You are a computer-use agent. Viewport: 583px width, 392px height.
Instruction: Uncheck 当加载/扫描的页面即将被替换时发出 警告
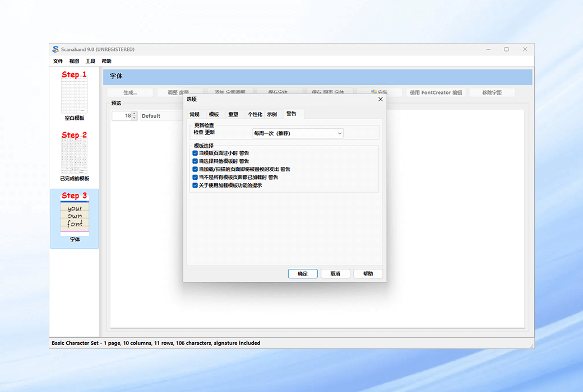pos(195,170)
